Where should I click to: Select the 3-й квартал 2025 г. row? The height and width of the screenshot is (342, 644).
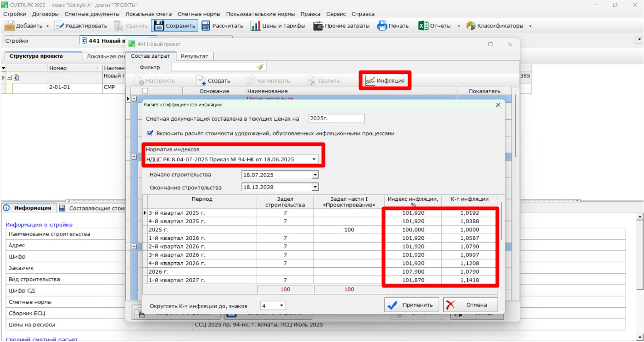320,213
